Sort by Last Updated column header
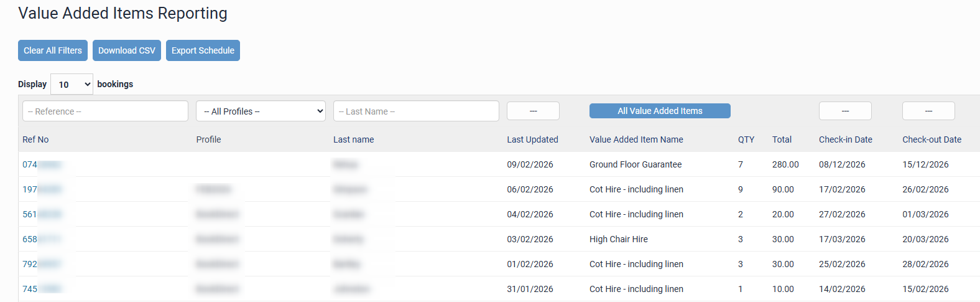 pos(532,139)
